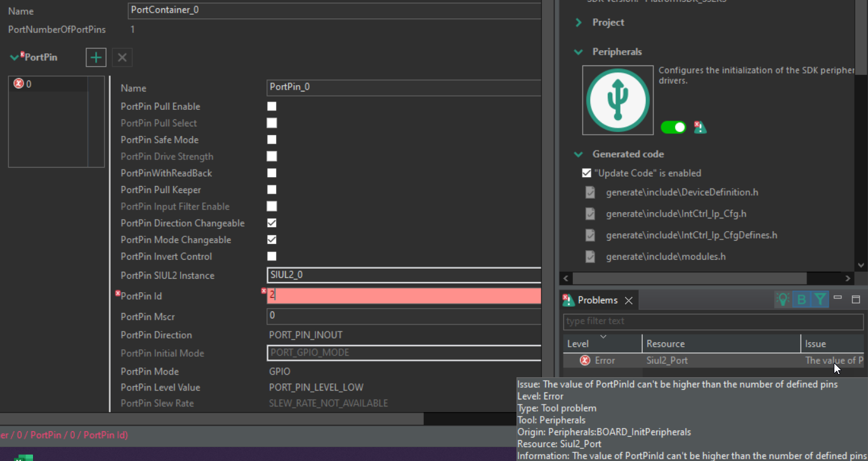Toggle the filter funnel in the Problems toolbar
The height and width of the screenshot is (461, 868).
820,300
